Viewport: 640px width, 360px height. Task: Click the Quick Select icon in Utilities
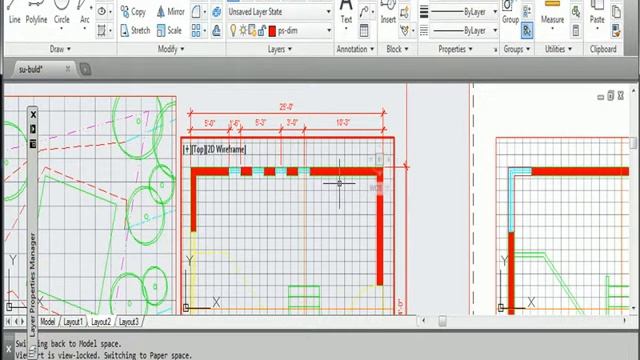pos(576,12)
